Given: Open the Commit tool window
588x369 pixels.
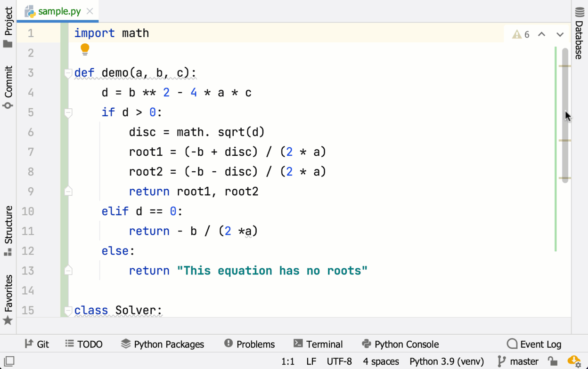Looking at the screenshot, I should (8, 88).
